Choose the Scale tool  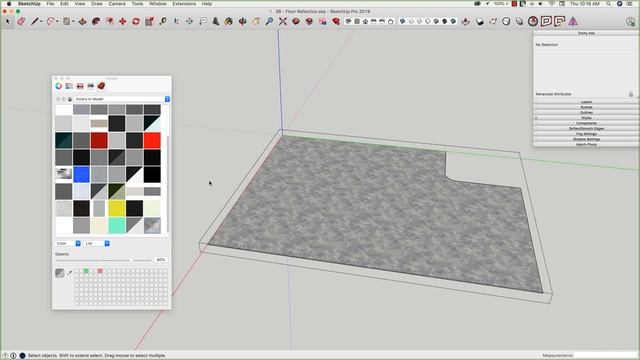point(149,21)
